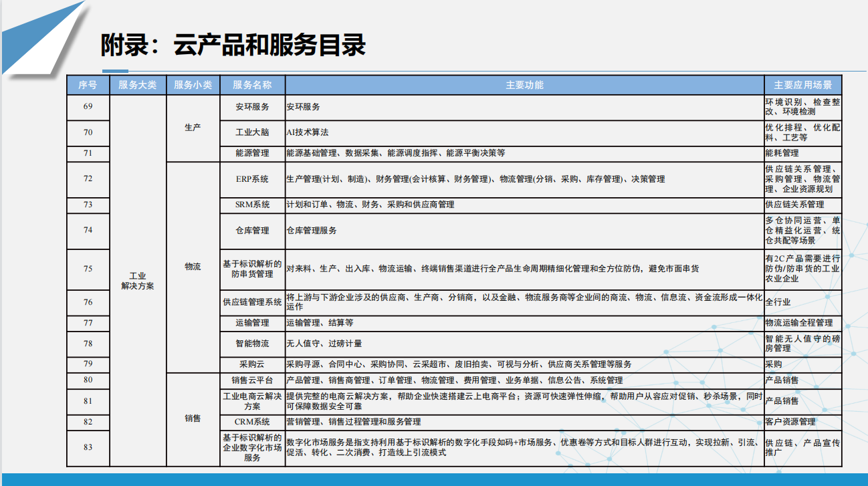
Task: Click the 工业大脑 service name cell
Action: [252, 132]
